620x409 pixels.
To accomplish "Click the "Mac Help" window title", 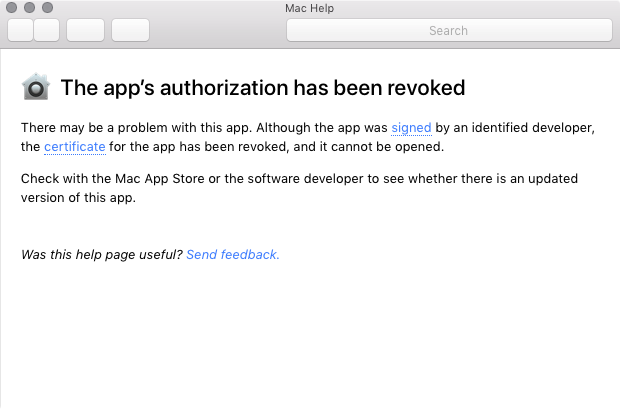I will (x=309, y=8).
